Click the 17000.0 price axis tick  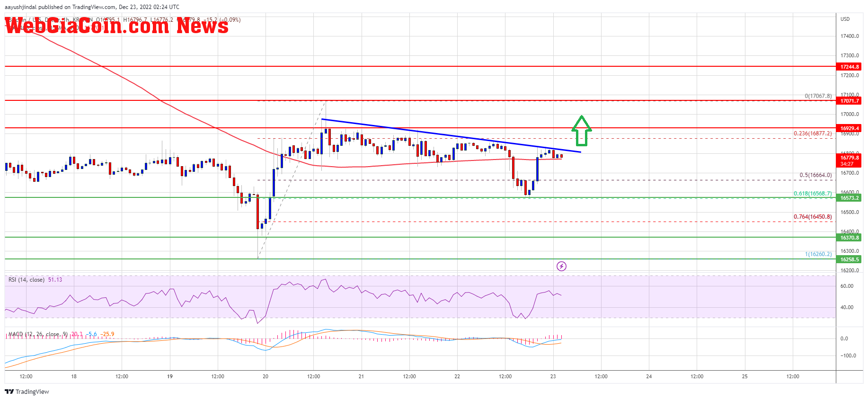[850, 114]
